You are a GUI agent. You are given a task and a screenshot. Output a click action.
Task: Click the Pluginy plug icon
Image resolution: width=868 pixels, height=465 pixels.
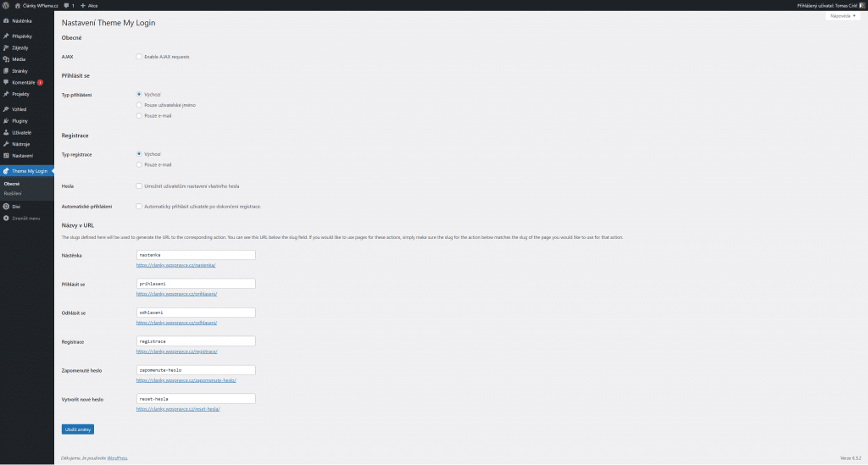tap(6, 120)
